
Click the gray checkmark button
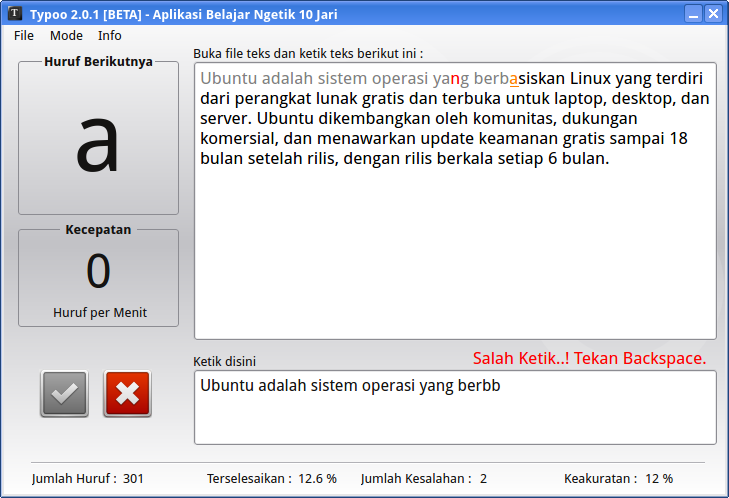tap(64, 393)
